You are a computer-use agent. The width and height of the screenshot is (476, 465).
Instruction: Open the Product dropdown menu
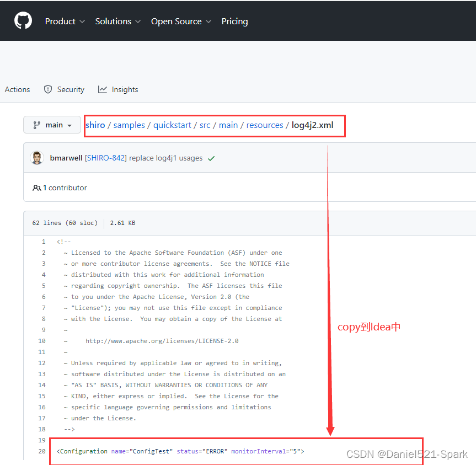(x=65, y=22)
